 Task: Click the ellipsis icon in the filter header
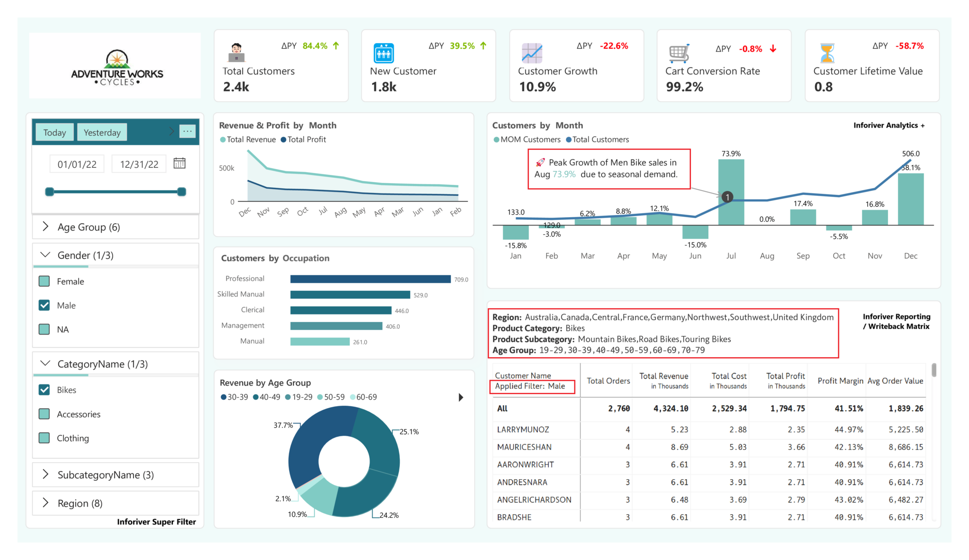pos(188,131)
